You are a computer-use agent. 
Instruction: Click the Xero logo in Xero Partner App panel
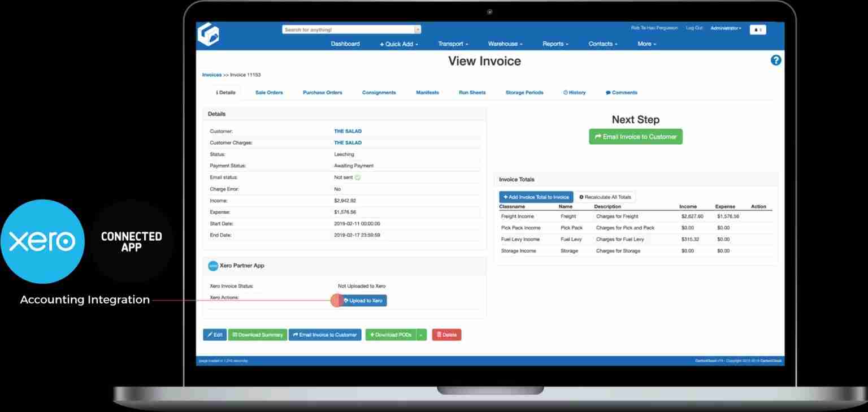coord(213,266)
